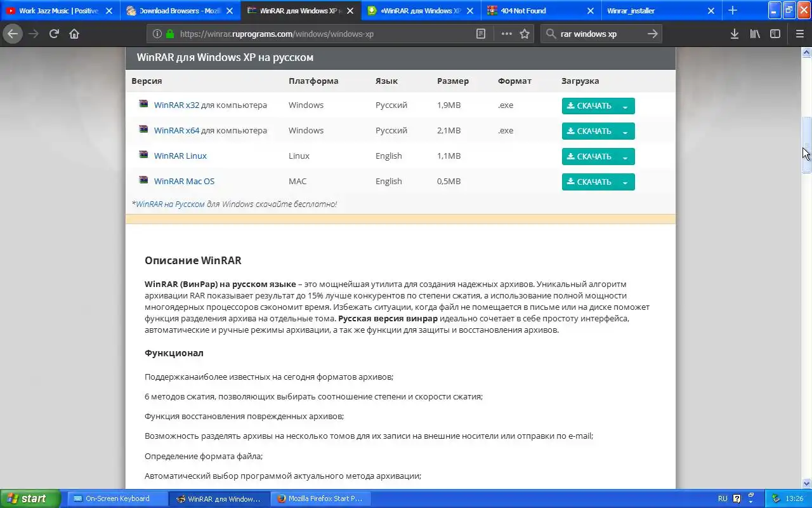Open the library bookmarks panel
The image size is (812, 508).
[755, 34]
